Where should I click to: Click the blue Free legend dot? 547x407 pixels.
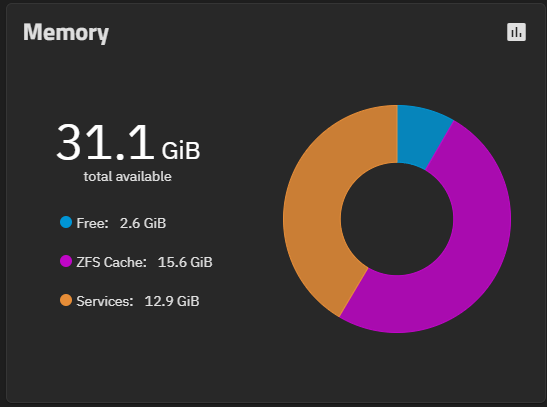point(66,222)
